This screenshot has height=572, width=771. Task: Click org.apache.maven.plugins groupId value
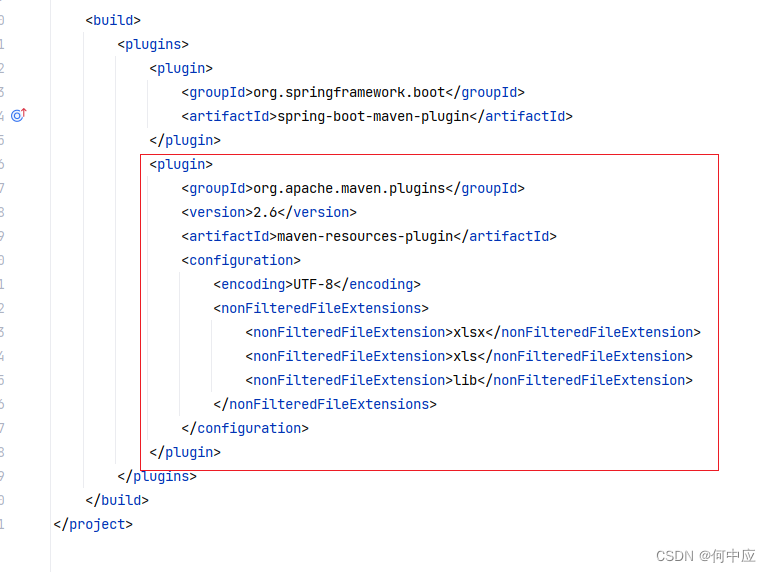tap(349, 188)
